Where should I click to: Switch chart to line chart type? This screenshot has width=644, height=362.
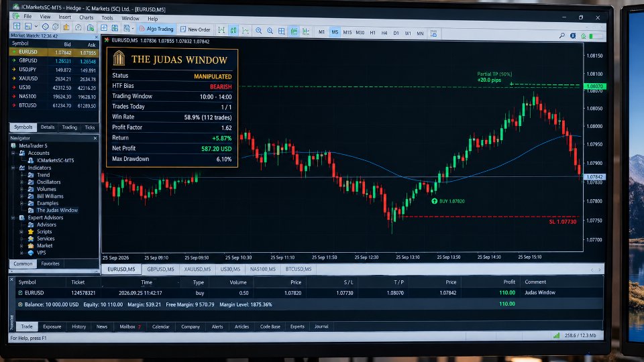pos(246,30)
